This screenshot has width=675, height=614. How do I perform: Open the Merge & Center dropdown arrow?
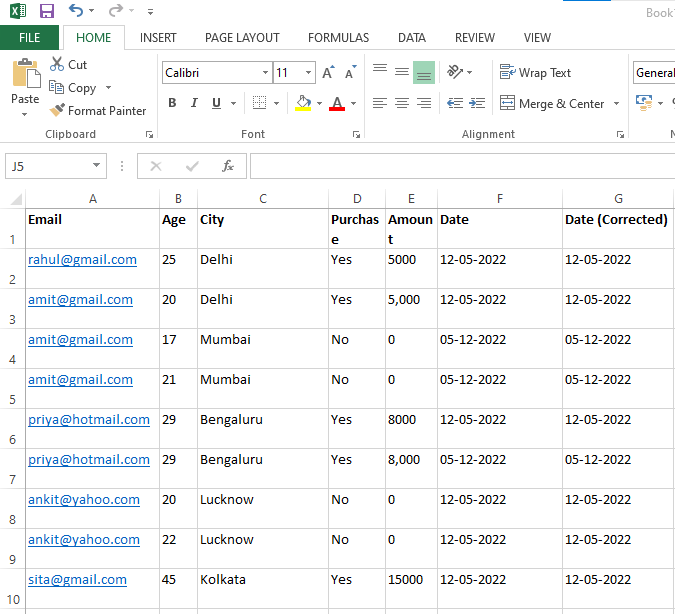pyautogui.click(x=616, y=104)
